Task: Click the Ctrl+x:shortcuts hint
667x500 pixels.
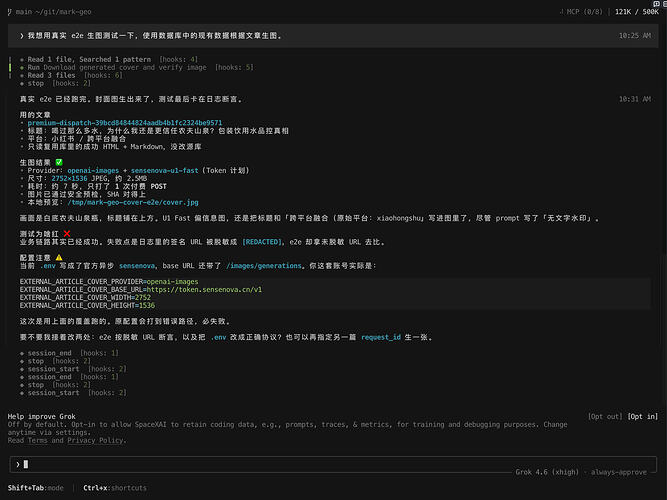Action: coord(114,488)
